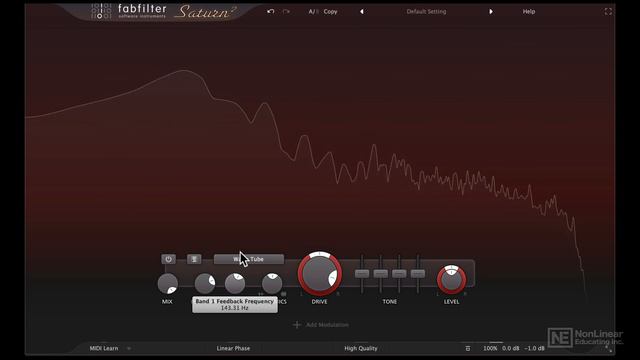Toggle the A/B comparison switch
The image size is (640, 360).
coord(313,11)
